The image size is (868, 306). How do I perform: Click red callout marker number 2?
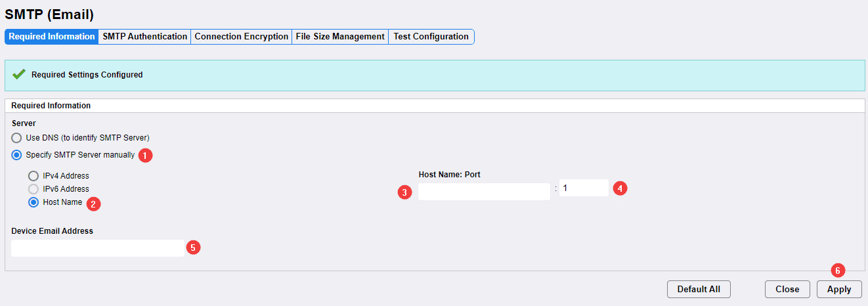94,204
